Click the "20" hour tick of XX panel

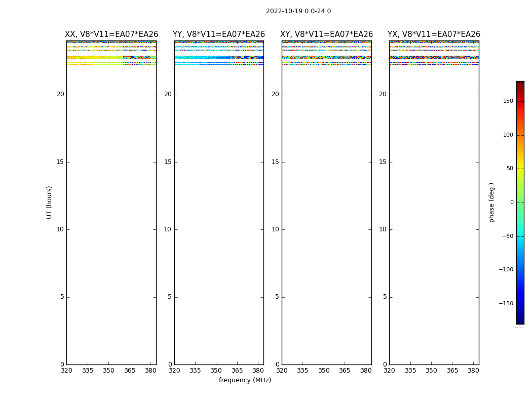[x=60, y=94]
